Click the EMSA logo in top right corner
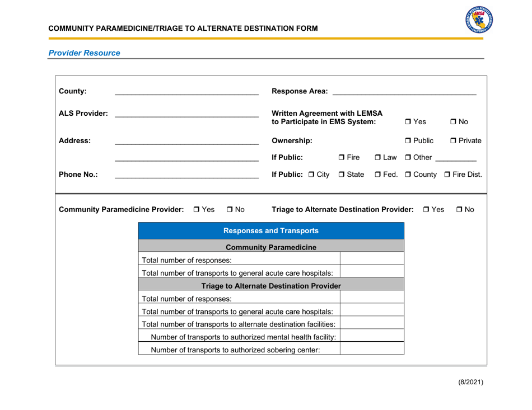 coord(479,20)
